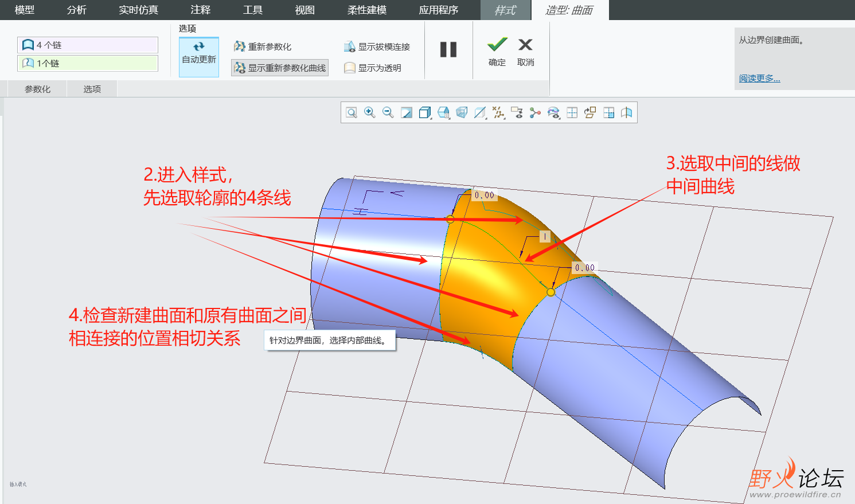Open the 视图 ribbon tab
The width and height of the screenshot is (855, 504).
point(305,10)
